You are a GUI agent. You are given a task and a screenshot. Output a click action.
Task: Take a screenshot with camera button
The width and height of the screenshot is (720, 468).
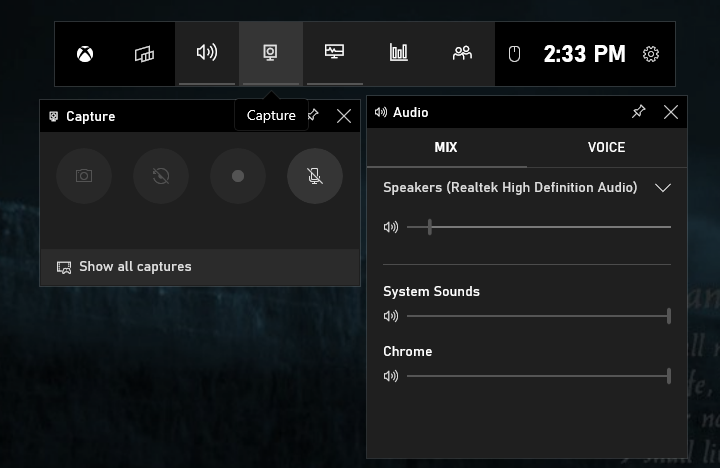coord(84,176)
